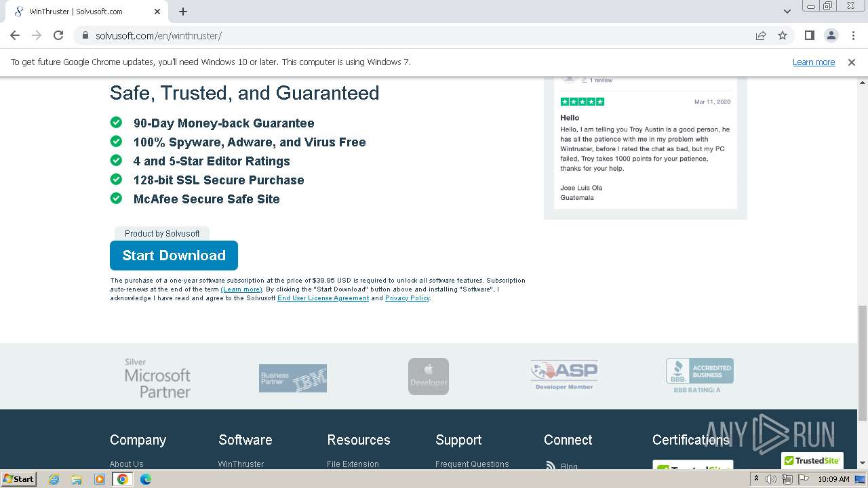This screenshot has height=488, width=868.
Task: Reload the Solvusoft page
Action: click(58, 35)
